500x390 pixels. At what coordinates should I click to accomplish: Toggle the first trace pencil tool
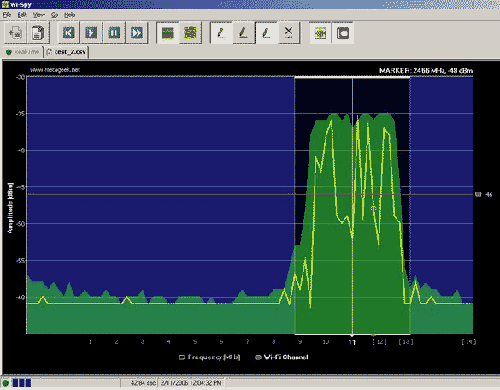coord(221,33)
